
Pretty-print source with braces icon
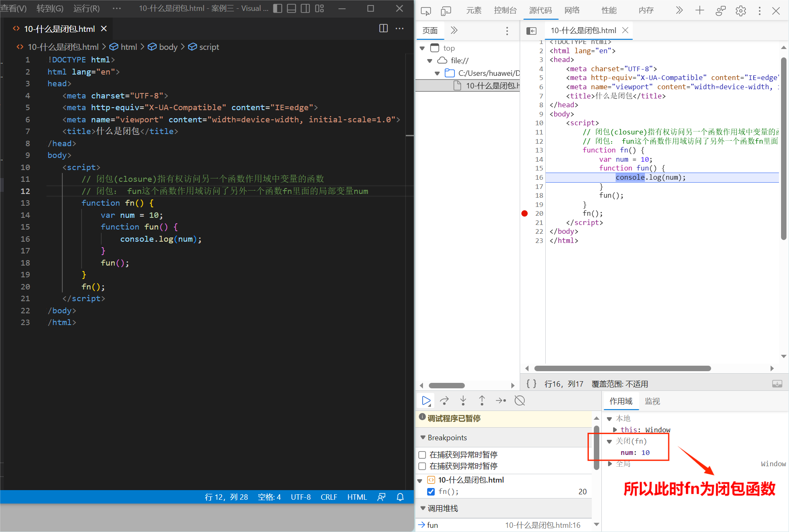[531, 383]
